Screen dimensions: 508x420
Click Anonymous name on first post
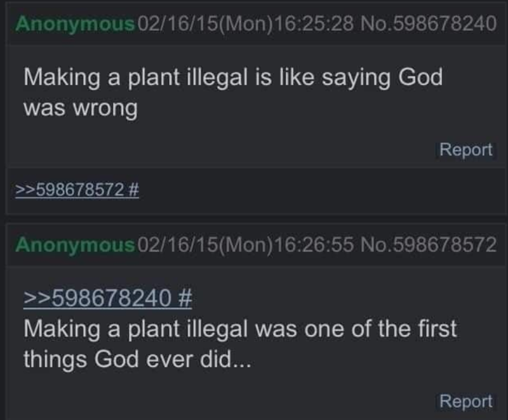(x=75, y=24)
